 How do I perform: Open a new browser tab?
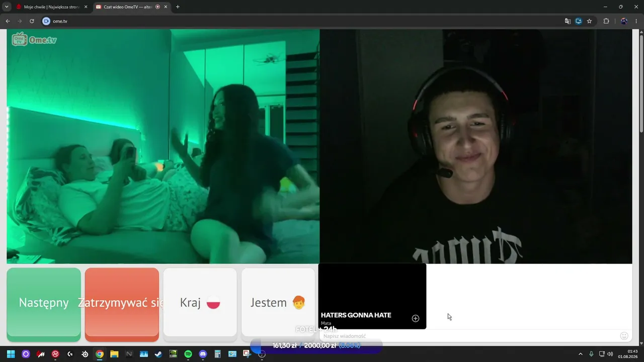(x=178, y=7)
